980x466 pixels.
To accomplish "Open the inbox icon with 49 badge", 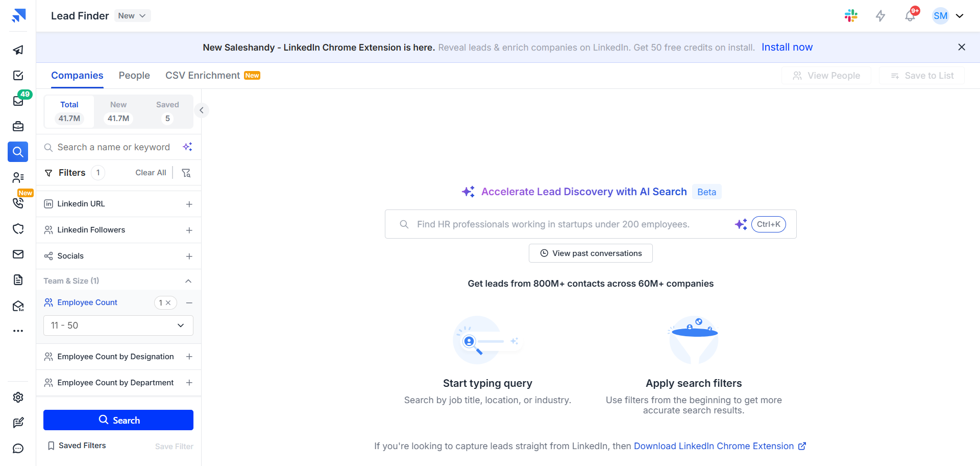I will [18, 101].
